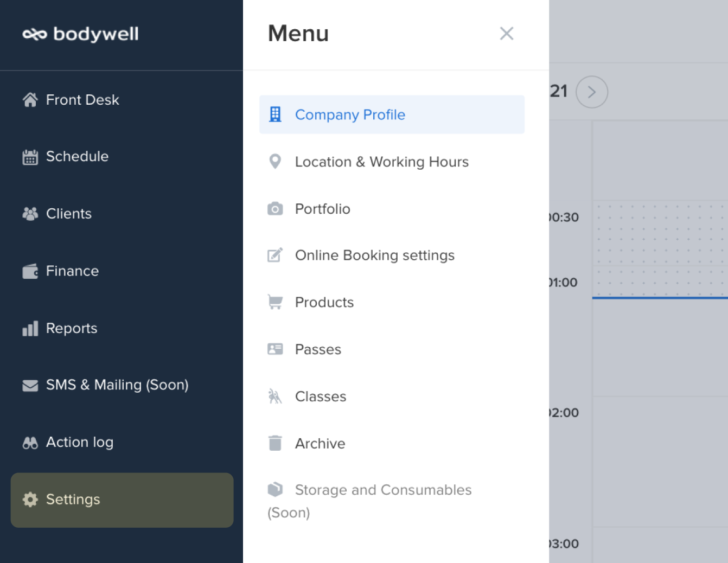
Task: Go to next day with arrow button
Action: [x=591, y=92]
